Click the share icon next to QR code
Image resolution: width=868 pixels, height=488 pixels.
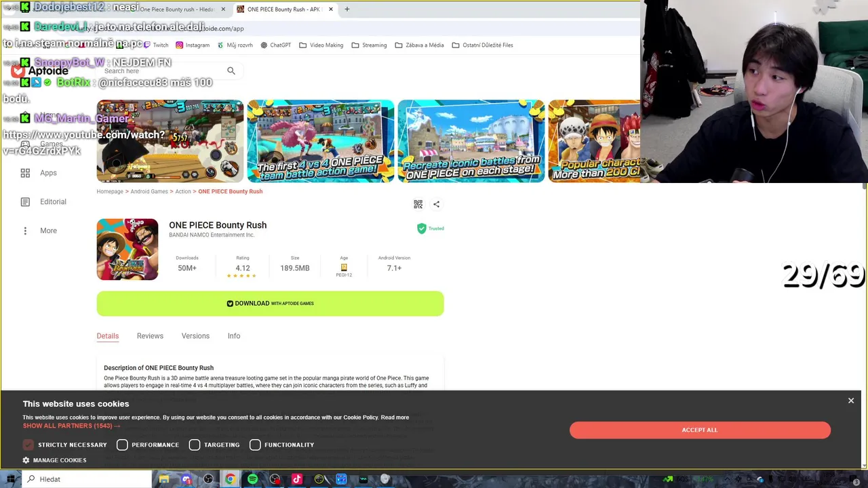(x=437, y=204)
